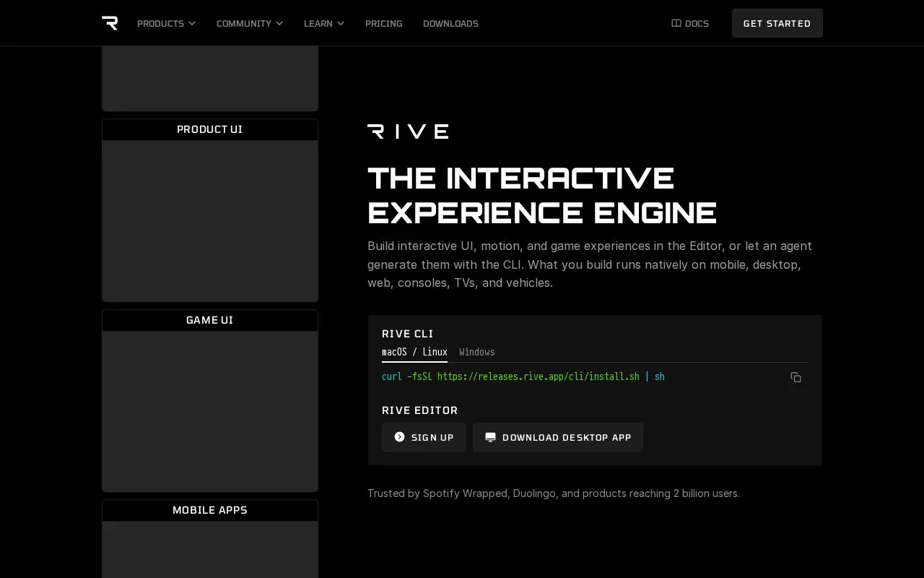Click the 'RIVE CLI' heading
This screenshot has height=578, width=924.
point(408,334)
